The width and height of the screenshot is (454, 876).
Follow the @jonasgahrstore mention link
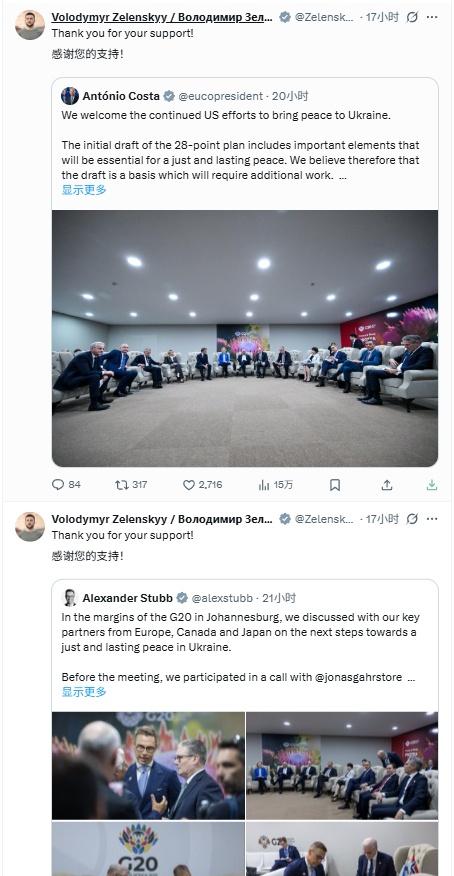coord(359,677)
